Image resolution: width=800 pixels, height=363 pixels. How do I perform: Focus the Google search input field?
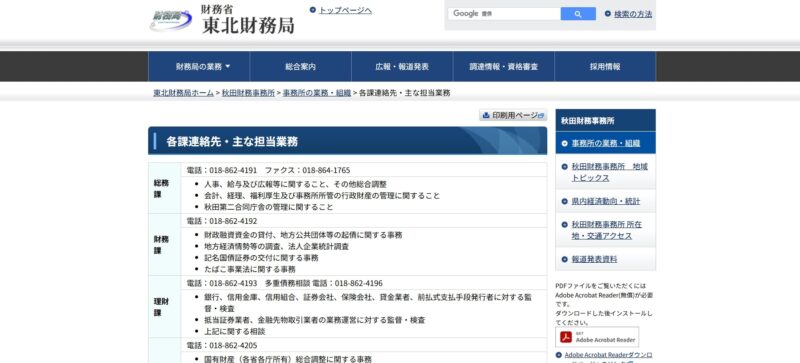pos(504,14)
